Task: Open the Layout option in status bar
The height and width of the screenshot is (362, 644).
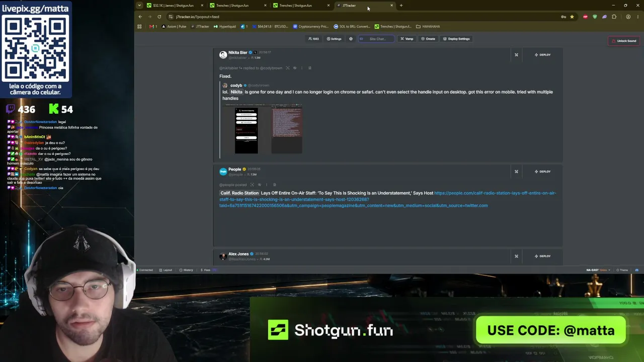Action: 166,270
